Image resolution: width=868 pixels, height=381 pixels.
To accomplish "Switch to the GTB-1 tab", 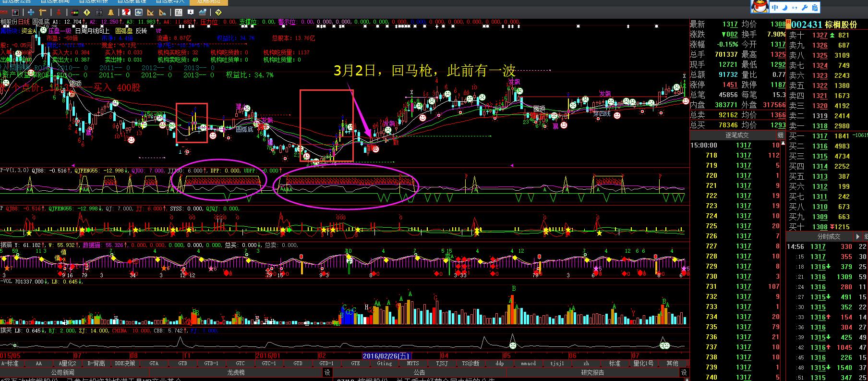I will [211, 364].
